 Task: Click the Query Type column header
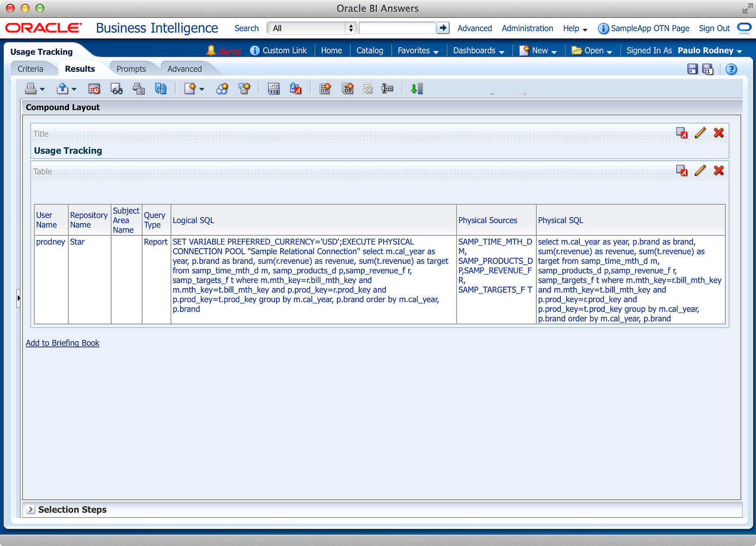click(156, 220)
